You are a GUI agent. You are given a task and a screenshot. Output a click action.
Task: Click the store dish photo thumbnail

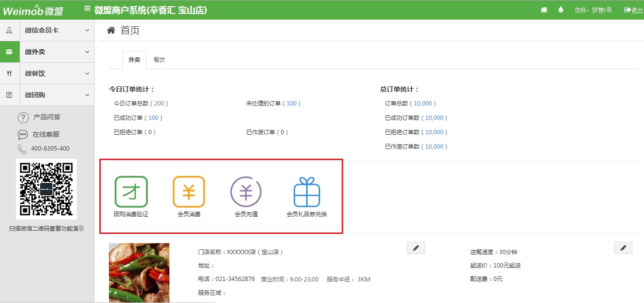coord(139,272)
